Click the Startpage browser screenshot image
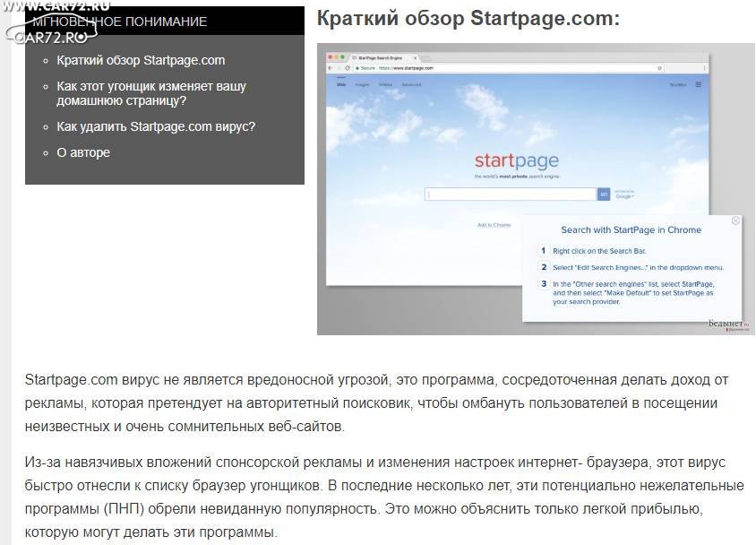This screenshot has width=756, height=545. click(536, 189)
